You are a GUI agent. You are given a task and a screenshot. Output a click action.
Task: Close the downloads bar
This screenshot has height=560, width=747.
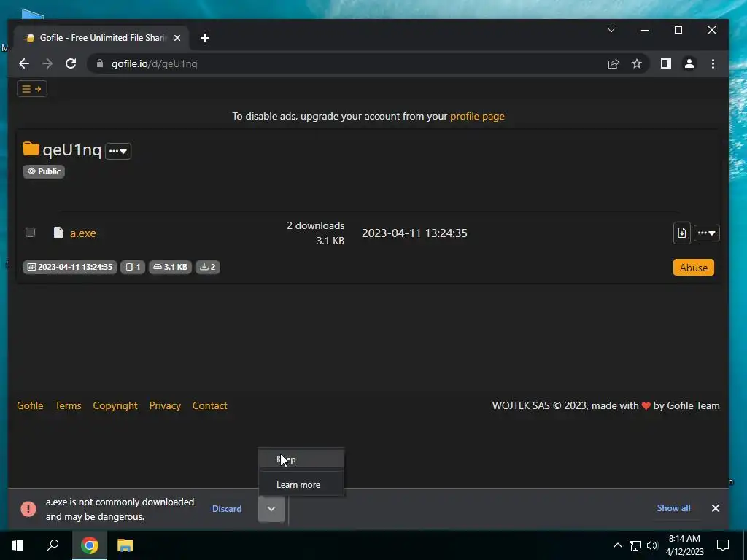point(715,508)
